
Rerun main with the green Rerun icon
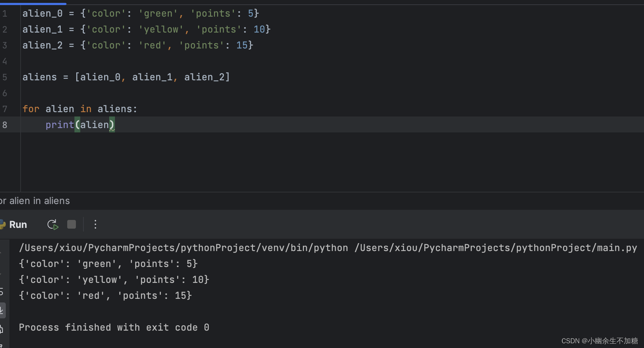click(53, 225)
